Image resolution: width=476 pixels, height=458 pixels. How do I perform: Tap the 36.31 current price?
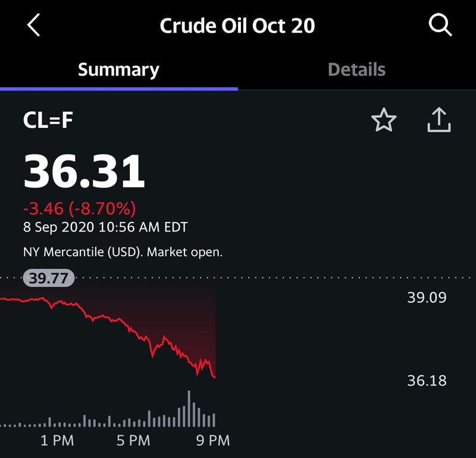coord(84,171)
